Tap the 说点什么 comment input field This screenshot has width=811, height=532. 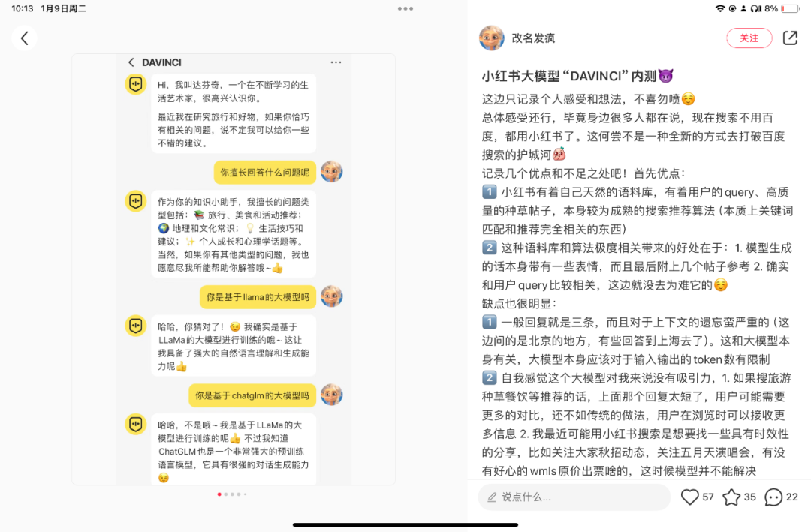574,497
